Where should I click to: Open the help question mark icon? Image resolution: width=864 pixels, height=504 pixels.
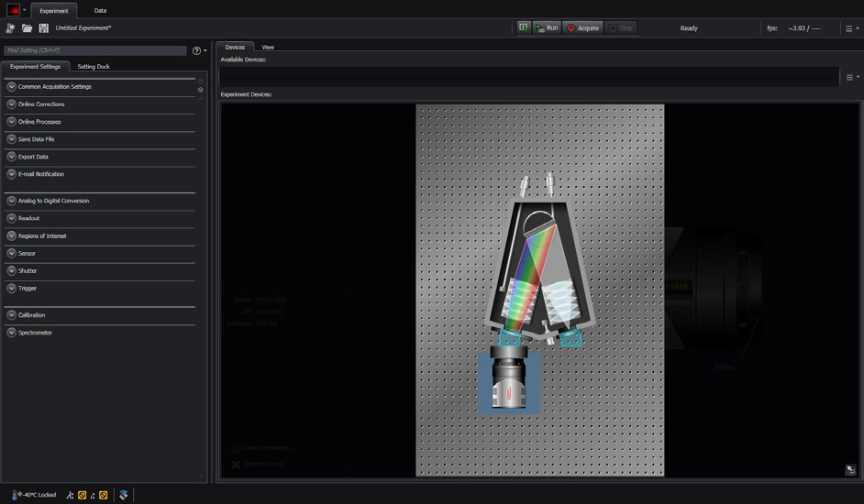196,50
